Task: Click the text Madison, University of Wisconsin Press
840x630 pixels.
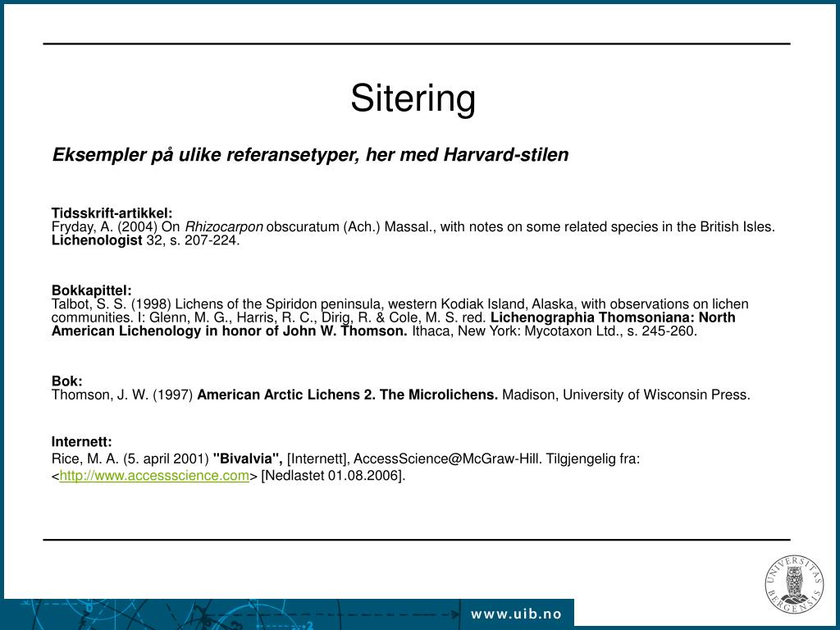Action: pyautogui.click(x=626, y=395)
